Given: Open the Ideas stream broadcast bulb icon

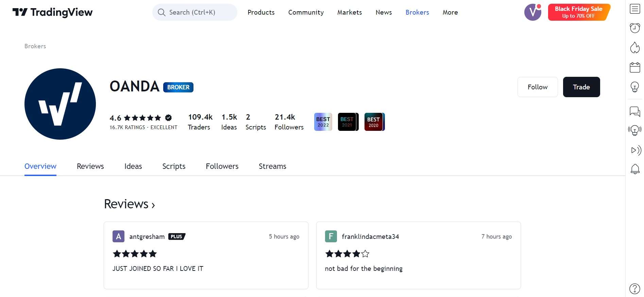Looking at the screenshot, I should 635,130.
